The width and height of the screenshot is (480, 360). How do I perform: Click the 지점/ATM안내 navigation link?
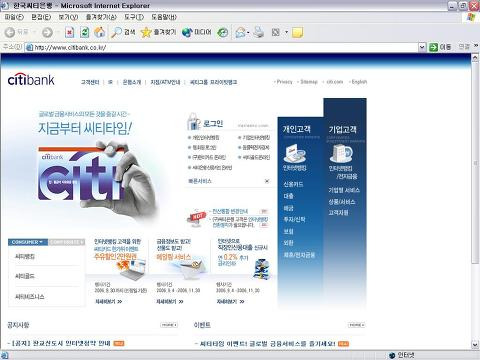click(x=165, y=82)
